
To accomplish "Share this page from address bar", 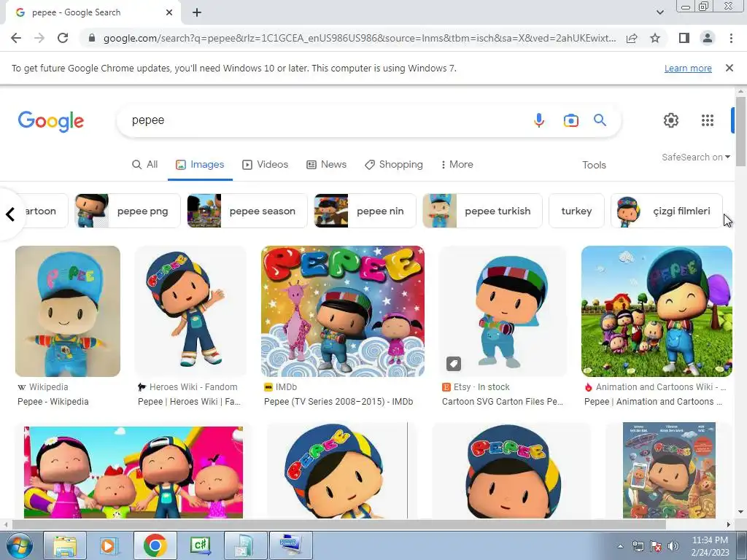I will click(632, 38).
